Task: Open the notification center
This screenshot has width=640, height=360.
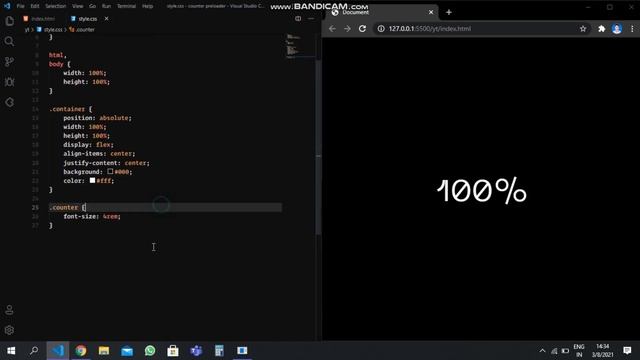Action: [627, 351]
